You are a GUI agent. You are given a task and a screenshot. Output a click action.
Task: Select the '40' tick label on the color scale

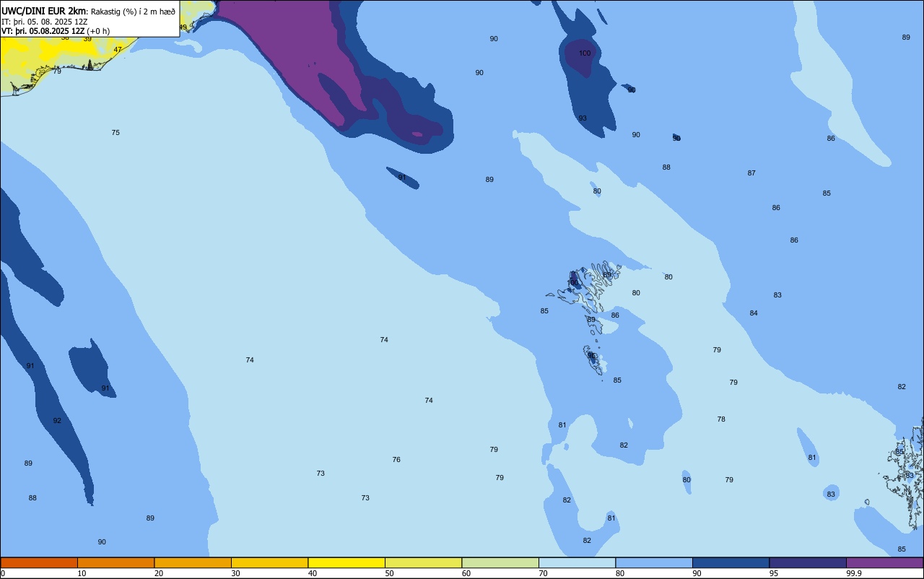point(313,573)
